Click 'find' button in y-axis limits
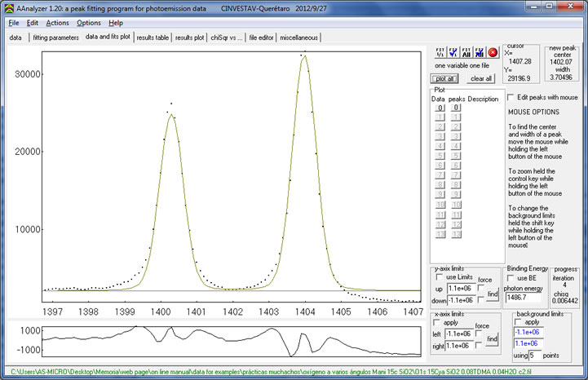Screen dimensions: 588x380 click(492, 293)
